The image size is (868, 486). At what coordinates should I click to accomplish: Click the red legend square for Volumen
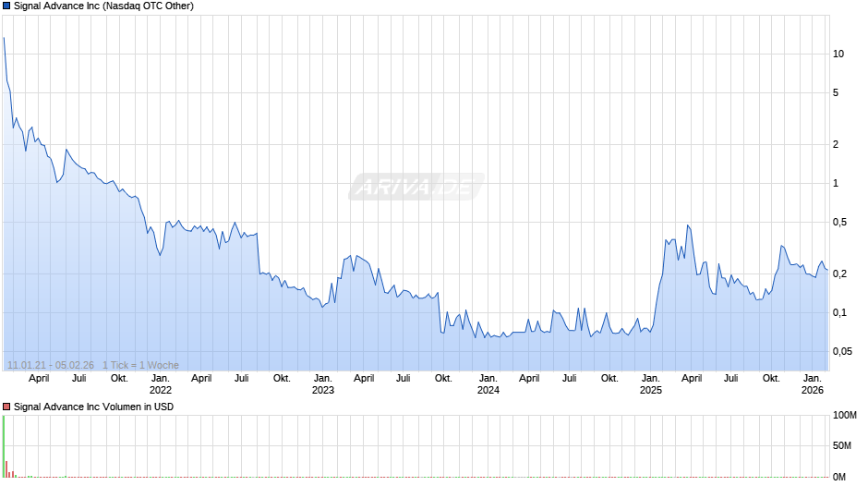[6, 407]
